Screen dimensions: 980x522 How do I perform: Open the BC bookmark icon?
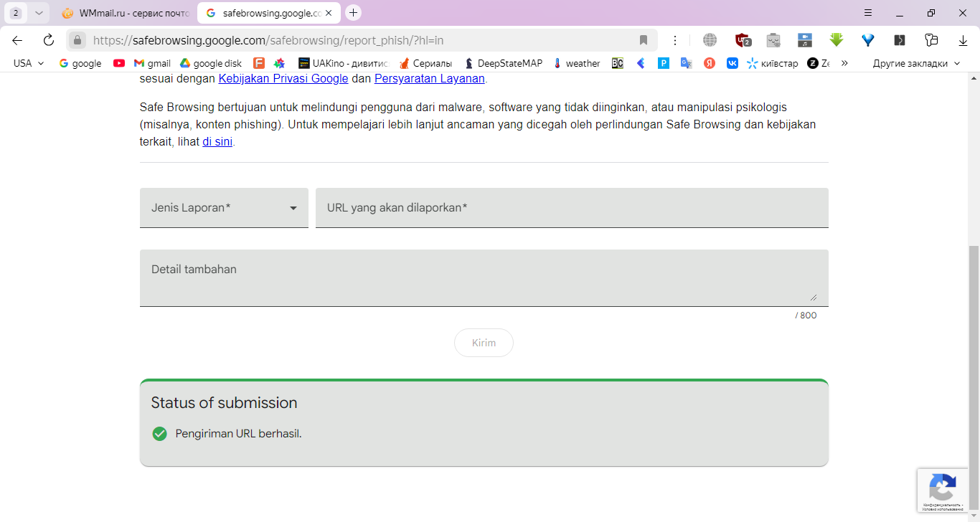coord(617,63)
